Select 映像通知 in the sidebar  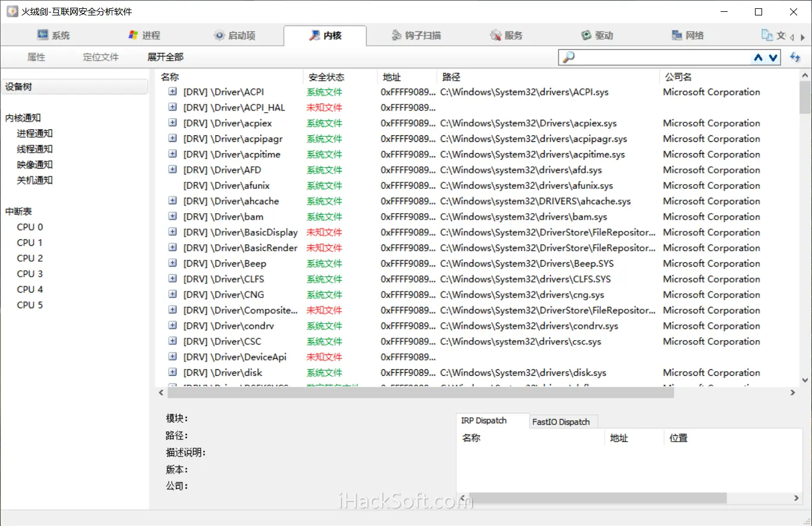click(x=35, y=164)
